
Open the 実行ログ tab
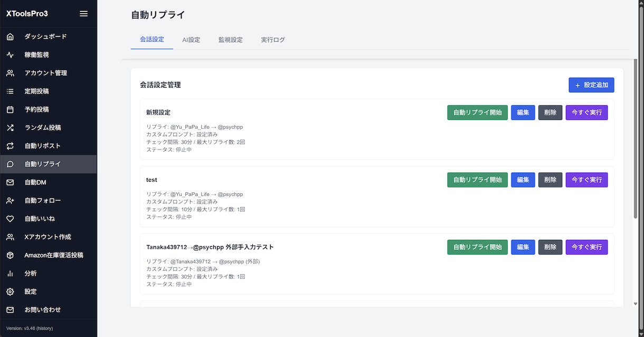(x=273, y=40)
